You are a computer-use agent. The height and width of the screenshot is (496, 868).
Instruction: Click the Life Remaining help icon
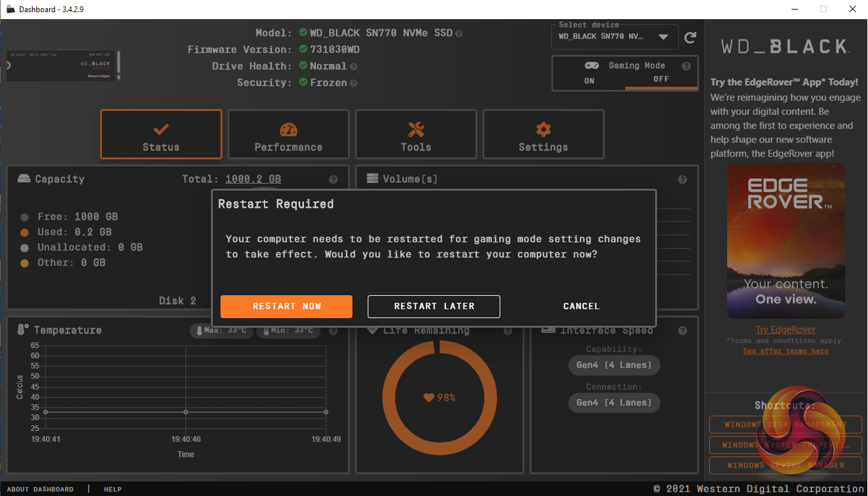click(x=508, y=331)
